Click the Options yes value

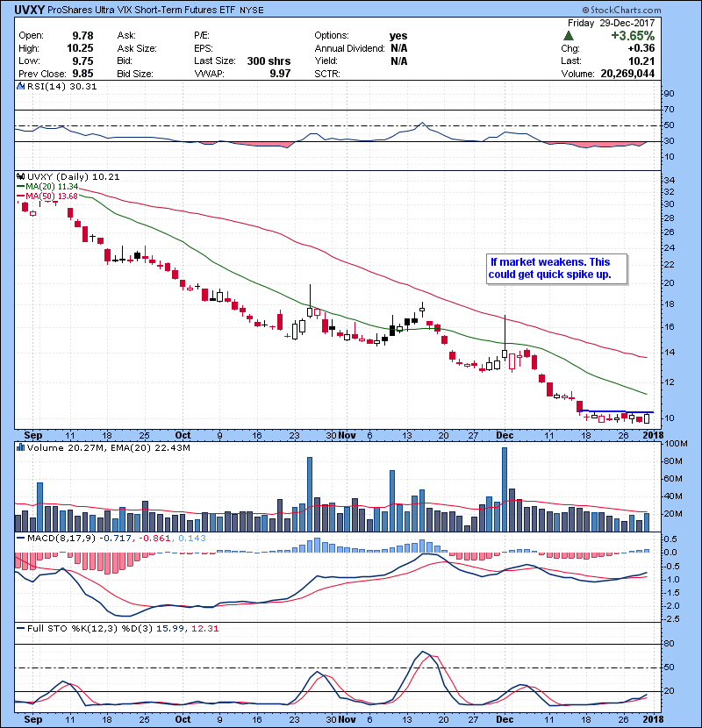pos(398,36)
